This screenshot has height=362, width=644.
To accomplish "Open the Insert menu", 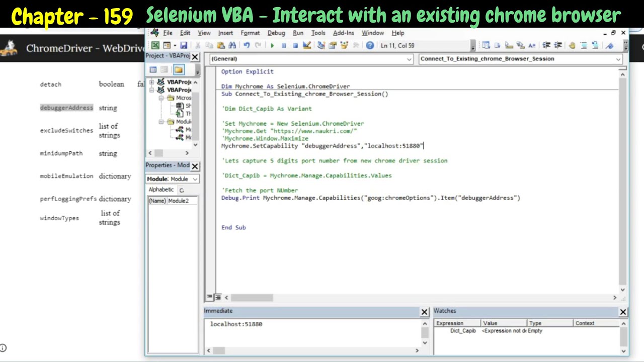I will coord(225,33).
